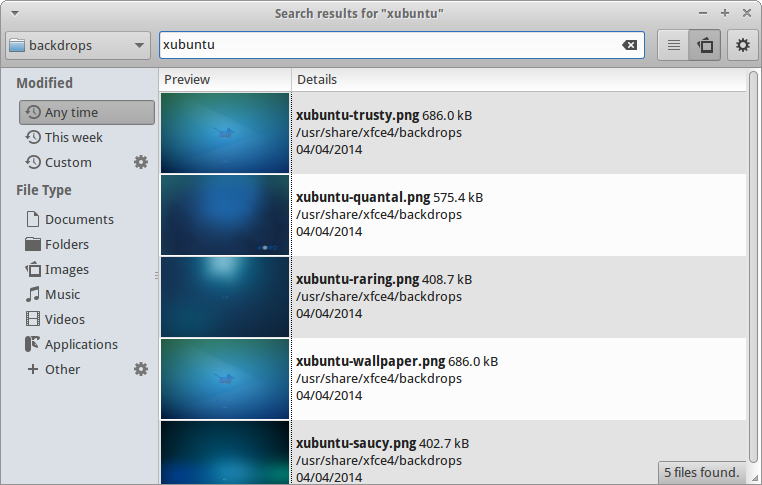Filter by Music file type
762x485 pixels.
tap(62, 295)
